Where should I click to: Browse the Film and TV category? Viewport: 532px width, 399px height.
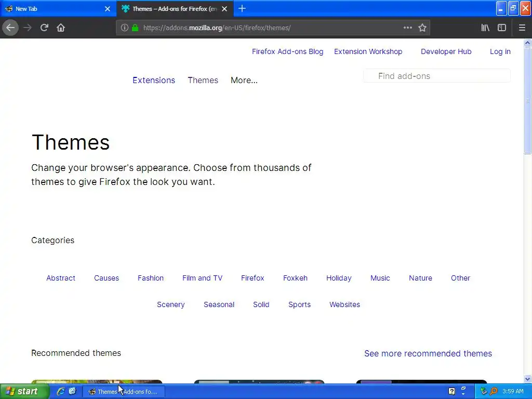(x=202, y=278)
